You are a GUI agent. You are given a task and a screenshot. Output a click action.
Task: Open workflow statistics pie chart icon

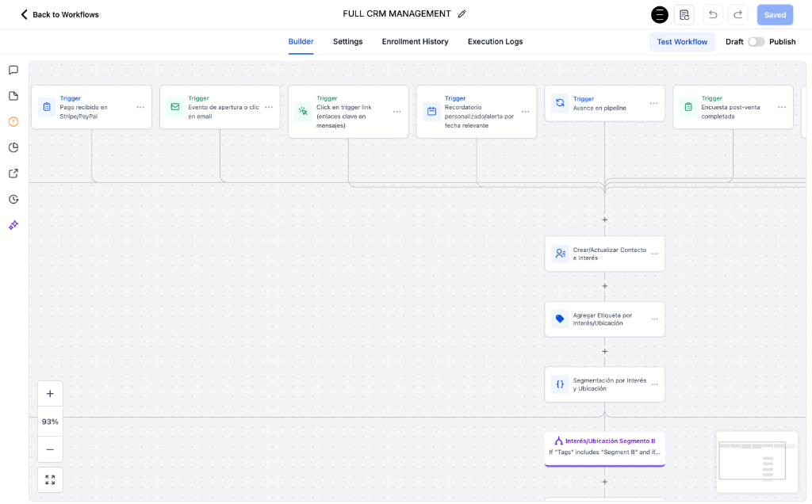(13, 147)
